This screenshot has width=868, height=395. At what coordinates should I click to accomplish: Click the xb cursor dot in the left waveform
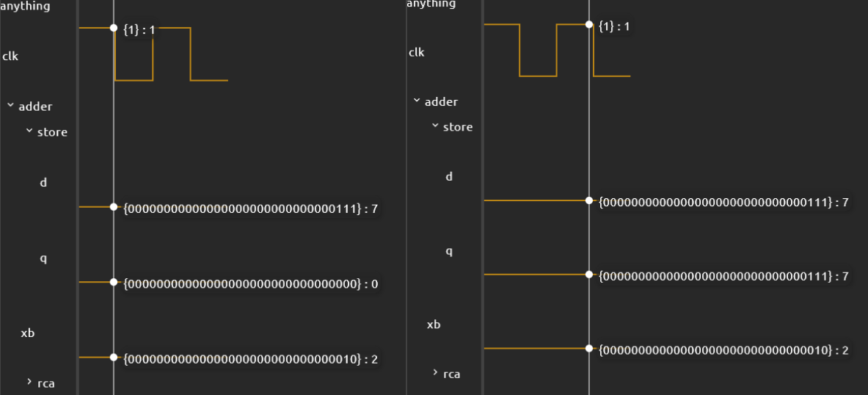click(x=114, y=358)
